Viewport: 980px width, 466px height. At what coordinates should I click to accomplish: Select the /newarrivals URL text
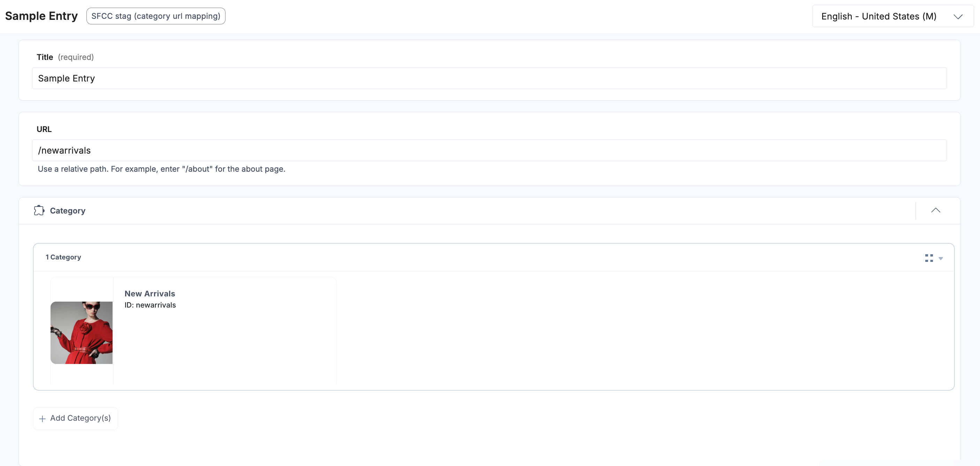[64, 150]
